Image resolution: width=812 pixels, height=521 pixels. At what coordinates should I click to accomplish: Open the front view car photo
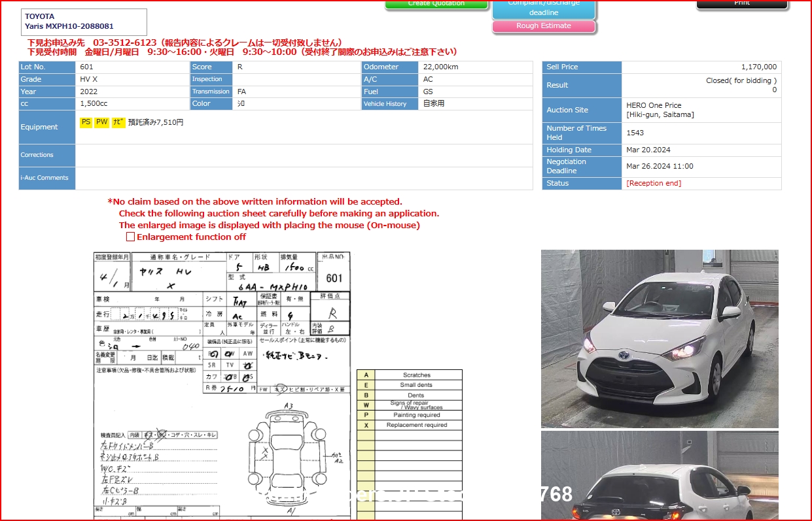coord(660,339)
